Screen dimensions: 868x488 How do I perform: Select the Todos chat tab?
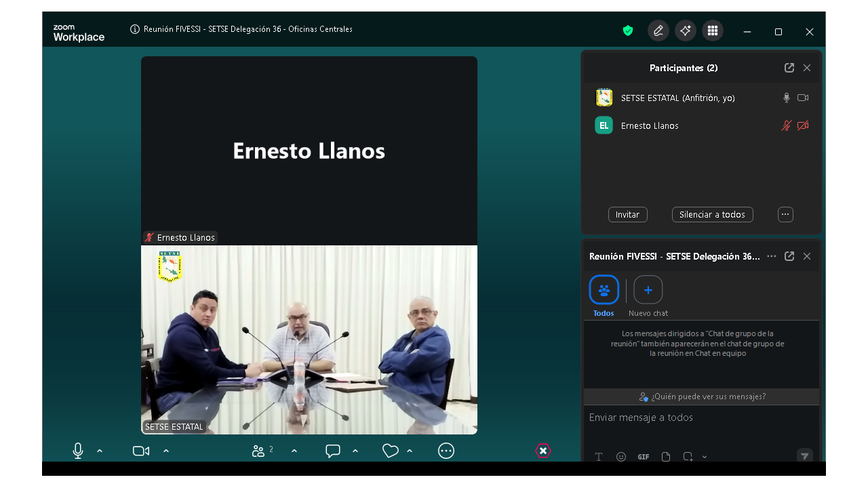pos(604,290)
